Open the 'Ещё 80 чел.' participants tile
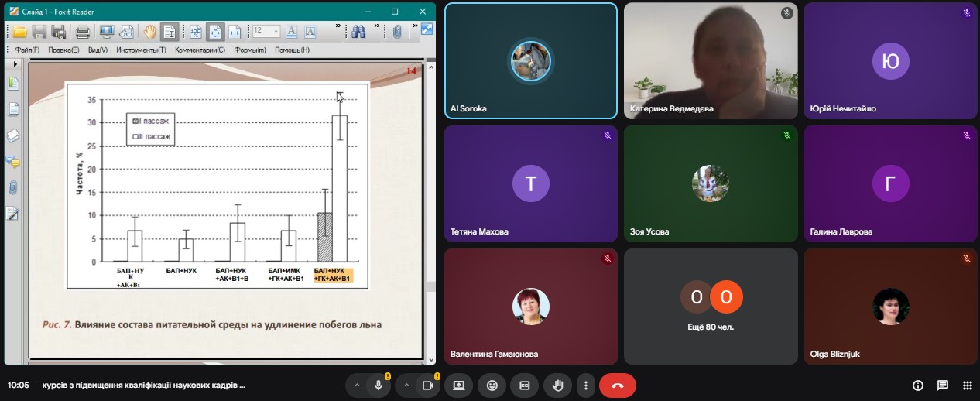Viewport: 980px width, 401px height. point(711,307)
